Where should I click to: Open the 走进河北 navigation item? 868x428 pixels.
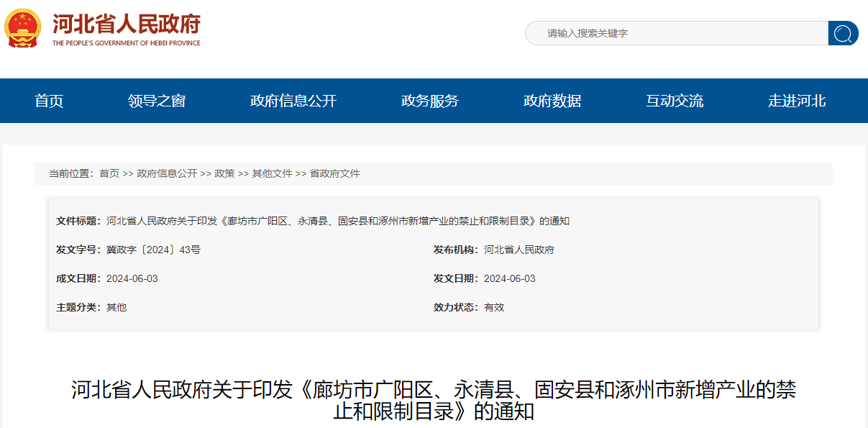(797, 101)
